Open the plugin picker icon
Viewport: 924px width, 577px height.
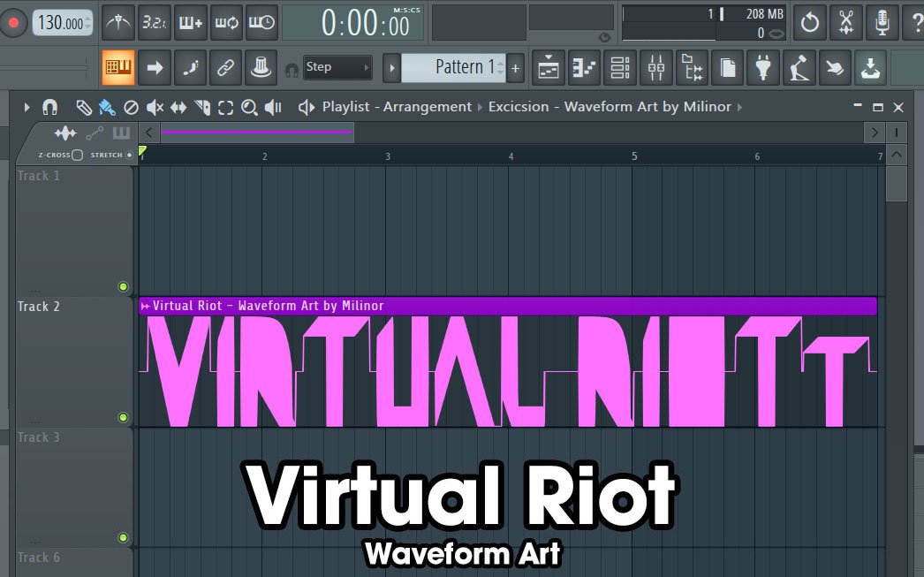click(763, 67)
